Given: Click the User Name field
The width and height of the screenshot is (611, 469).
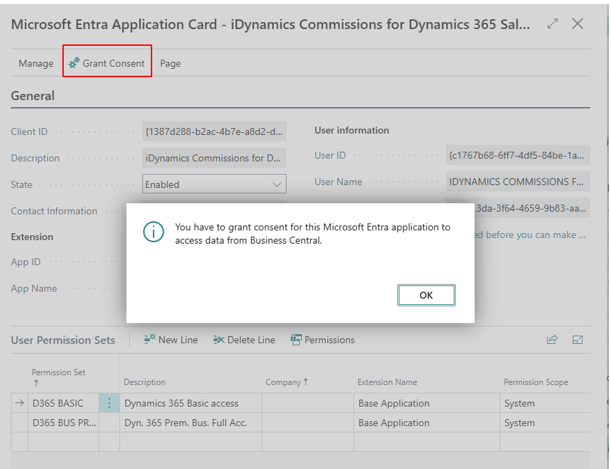Looking at the screenshot, I should point(518,182).
